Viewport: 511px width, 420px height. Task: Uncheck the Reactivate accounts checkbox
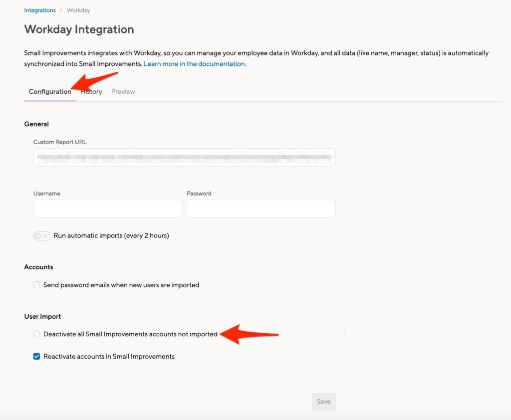(x=36, y=356)
